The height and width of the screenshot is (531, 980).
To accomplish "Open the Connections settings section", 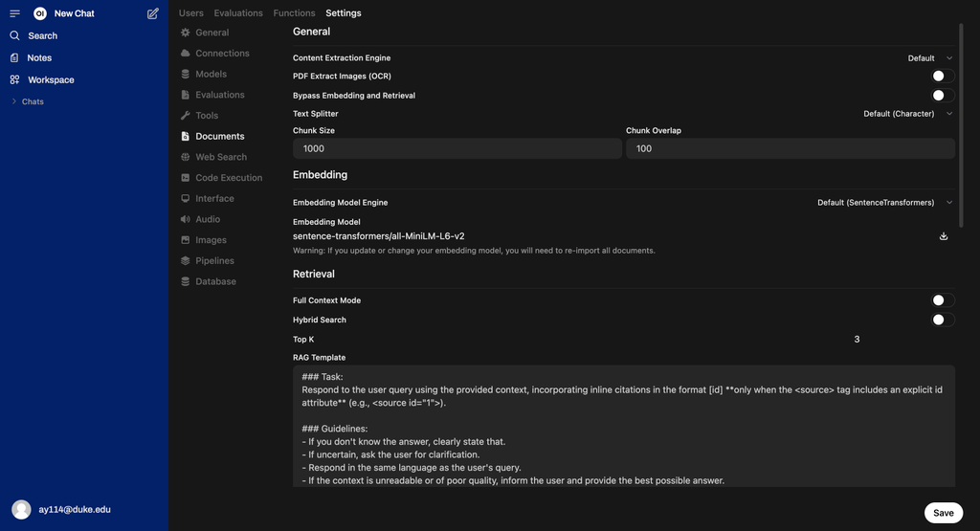I will coord(215,54).
